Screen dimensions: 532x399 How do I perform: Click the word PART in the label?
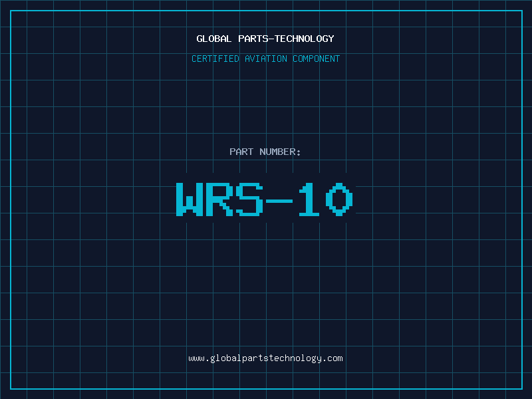pos(241,152)
